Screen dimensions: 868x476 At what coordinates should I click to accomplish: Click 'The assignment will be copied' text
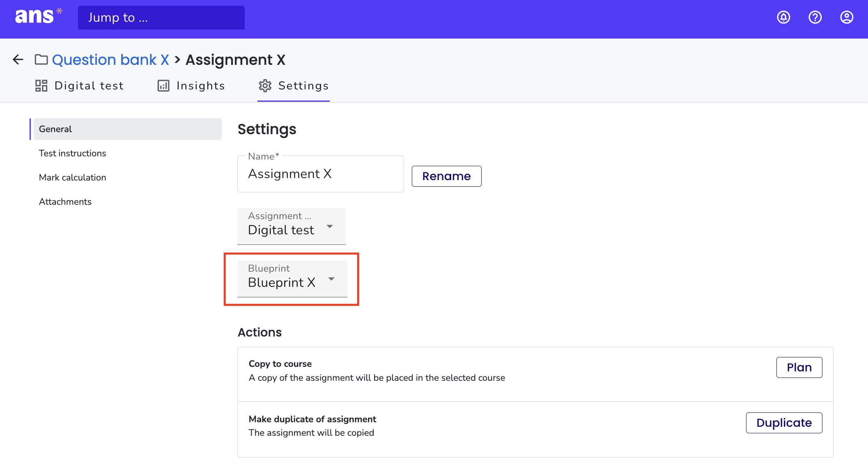point(311,433)
